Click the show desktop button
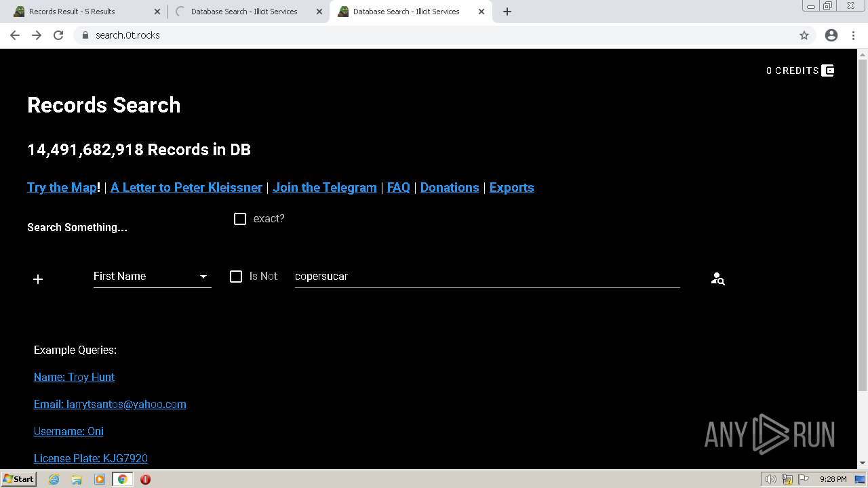 tap(861, 479)
